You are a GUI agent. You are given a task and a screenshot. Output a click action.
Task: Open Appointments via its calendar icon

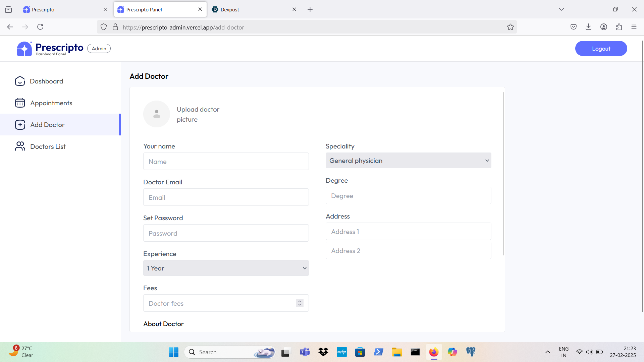tap(20, 103)
